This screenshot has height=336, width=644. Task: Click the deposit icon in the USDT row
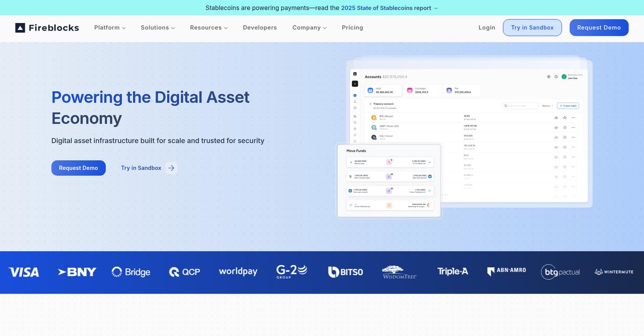tap(556, 128)
